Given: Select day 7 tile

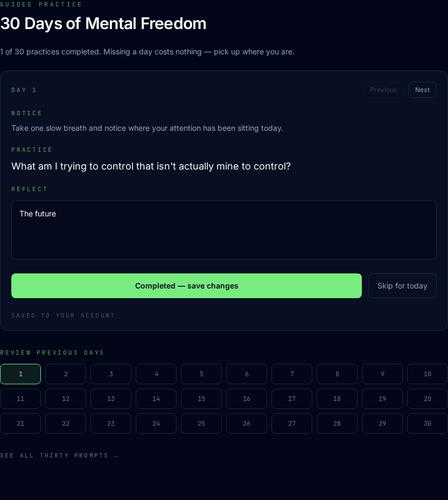Looking at the screenshot, I should 292,374.
